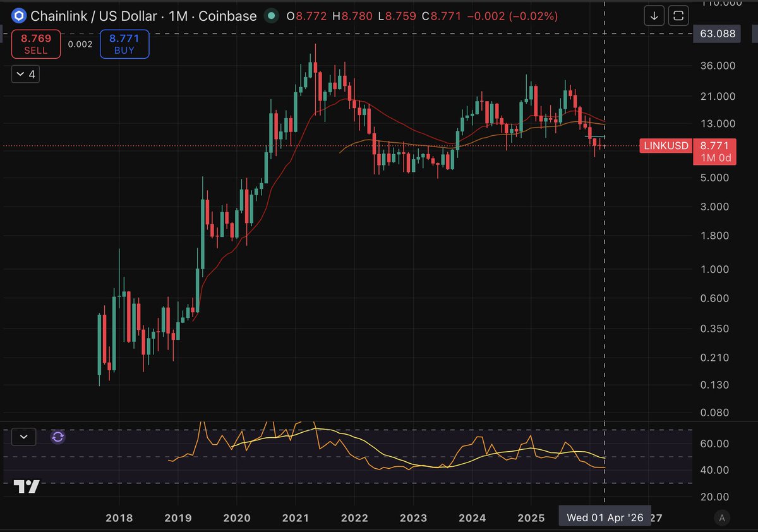Viewport: 758px width, 532px height.
Task: Click the green market status dot
Action: pyautogui.click(x=272, y=15)
